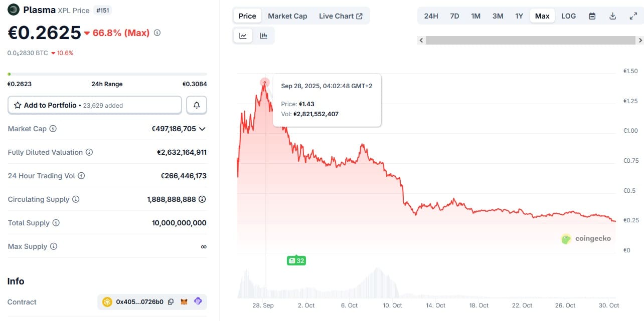Toggle LOG scale on chart
644x321 pixels.
(x=568, y=16)
